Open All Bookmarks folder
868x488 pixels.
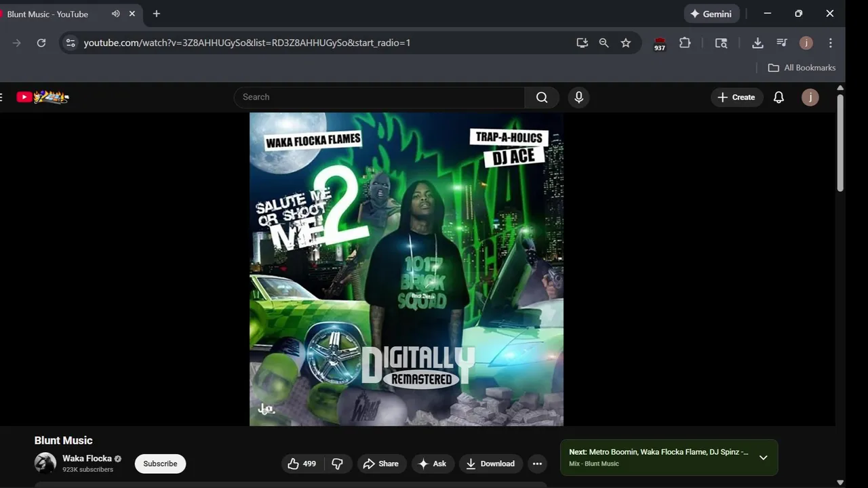[x=802, y=68]
